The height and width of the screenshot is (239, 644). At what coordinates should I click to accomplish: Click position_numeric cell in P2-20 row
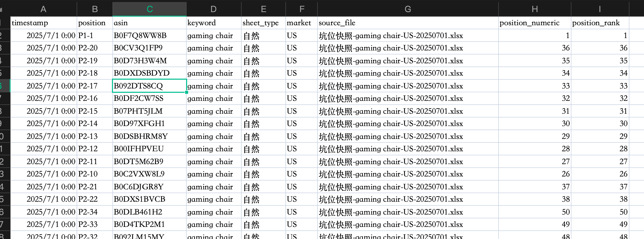click(535, 48)
